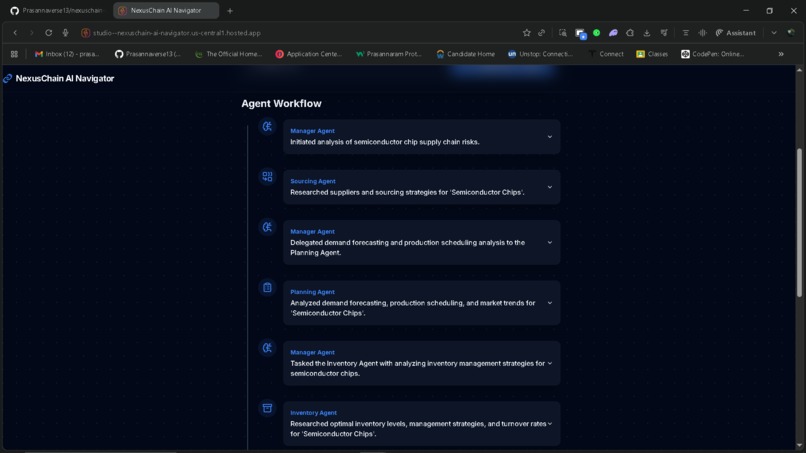The image size is (806, 453).
Task: Open the Candidate Home bookmark
Action: 465,54
